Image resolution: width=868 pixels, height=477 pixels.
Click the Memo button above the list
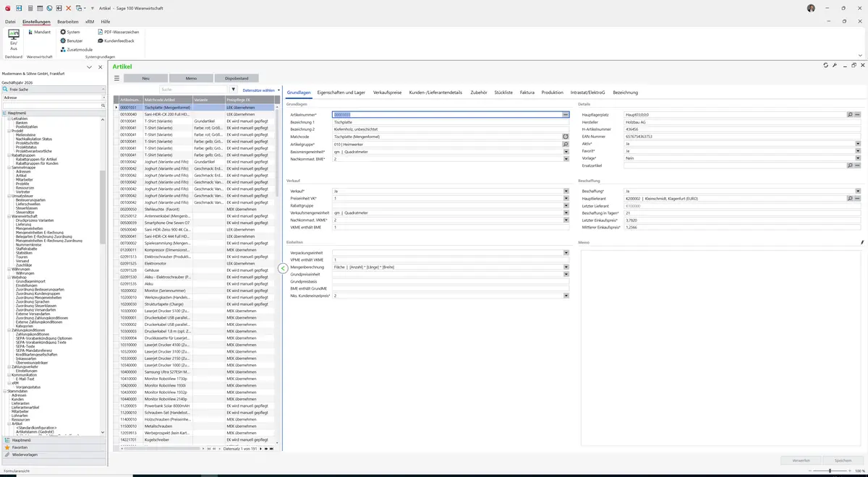coord(191,78)
